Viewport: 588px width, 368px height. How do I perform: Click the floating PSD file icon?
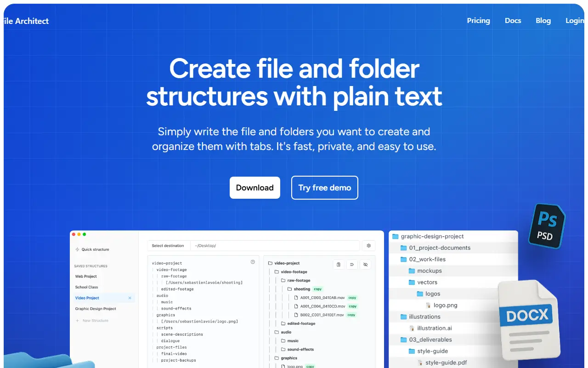[547, 226]
